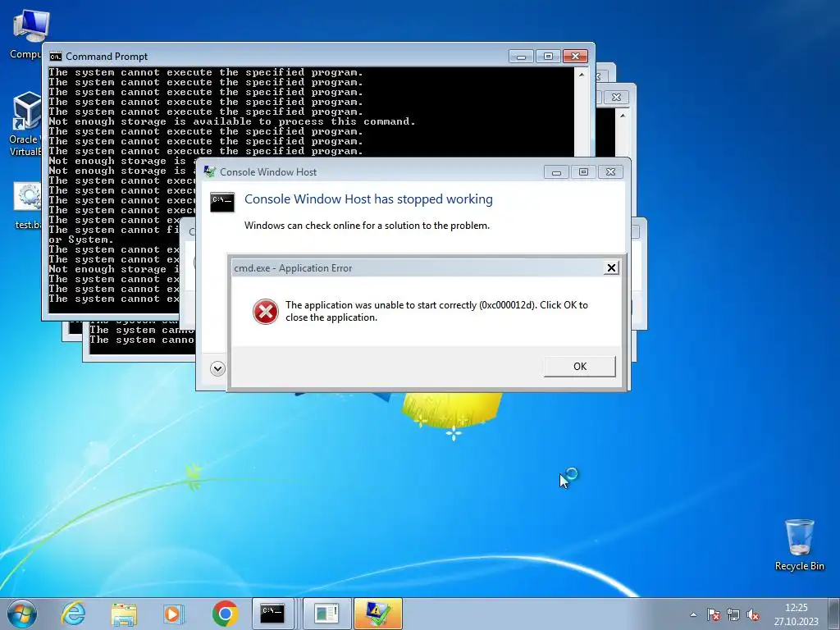
Task: Click the Show Desktop button at the taskbar's edge
Action: pos(834,614)
